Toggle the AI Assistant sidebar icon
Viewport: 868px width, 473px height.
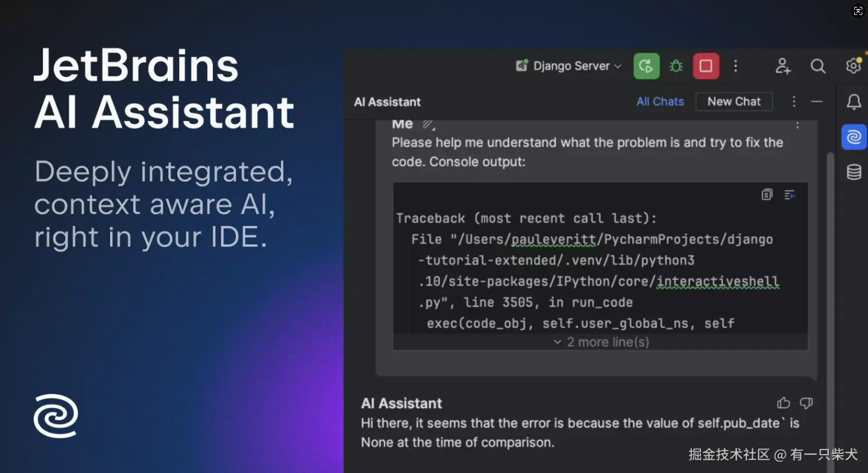[854, 137]
